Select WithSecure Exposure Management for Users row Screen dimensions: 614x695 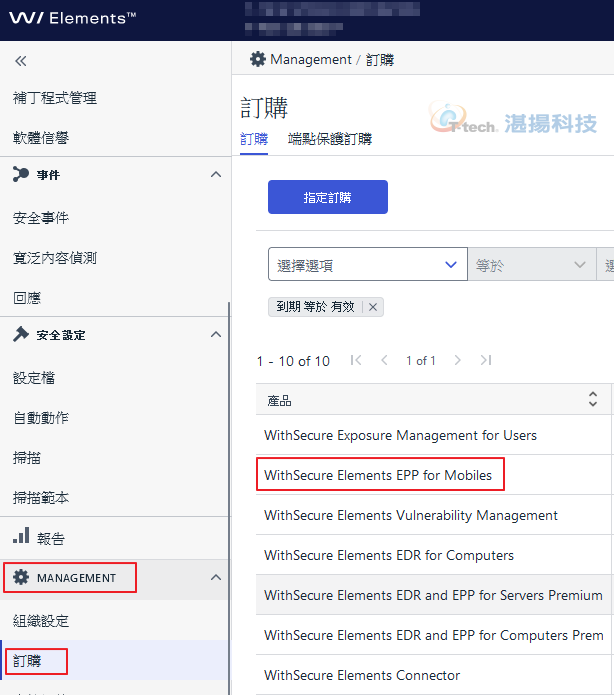[x=433, y=435]
